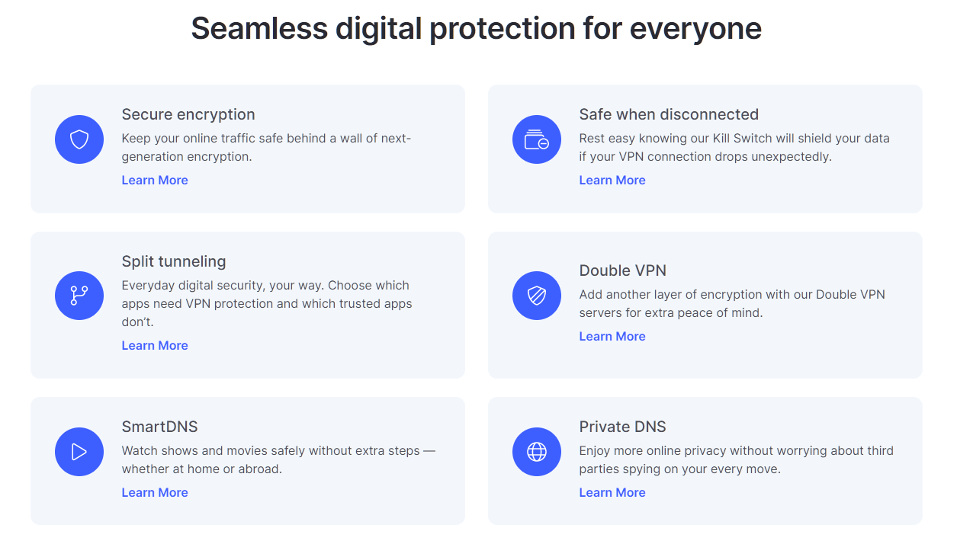This screenshot has width=957, height=560.
Task: Follow the Learn More link for Split tunneling
Action: 155,346
